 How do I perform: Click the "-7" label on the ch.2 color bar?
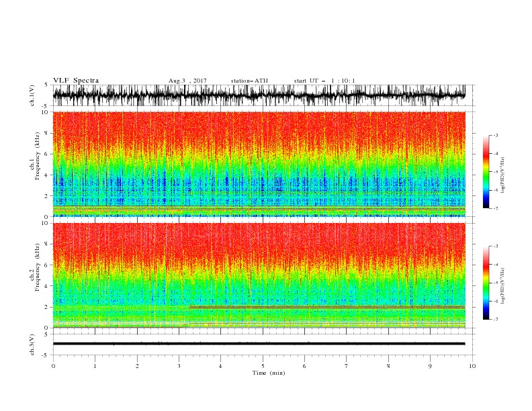496,319
